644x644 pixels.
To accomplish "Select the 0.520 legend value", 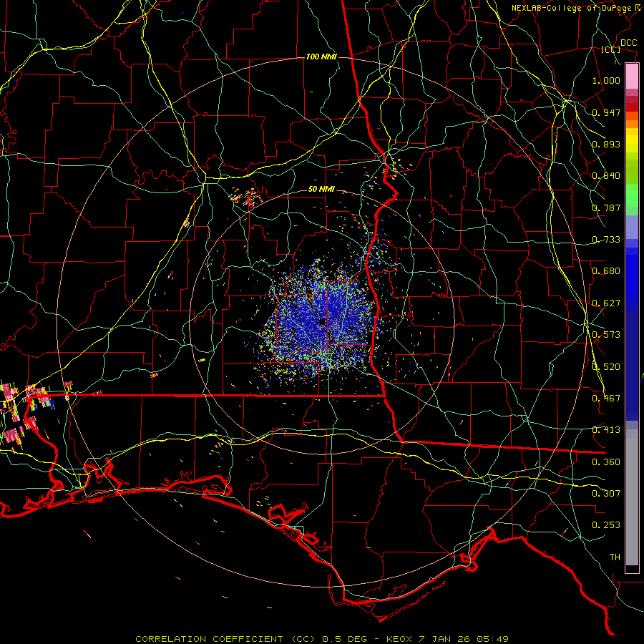I will (x=606, y=367).
